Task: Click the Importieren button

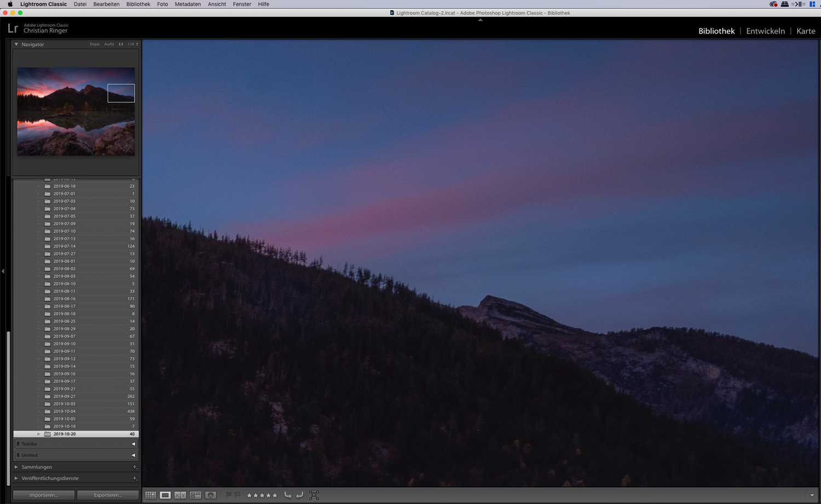Action: coord(44,495)
